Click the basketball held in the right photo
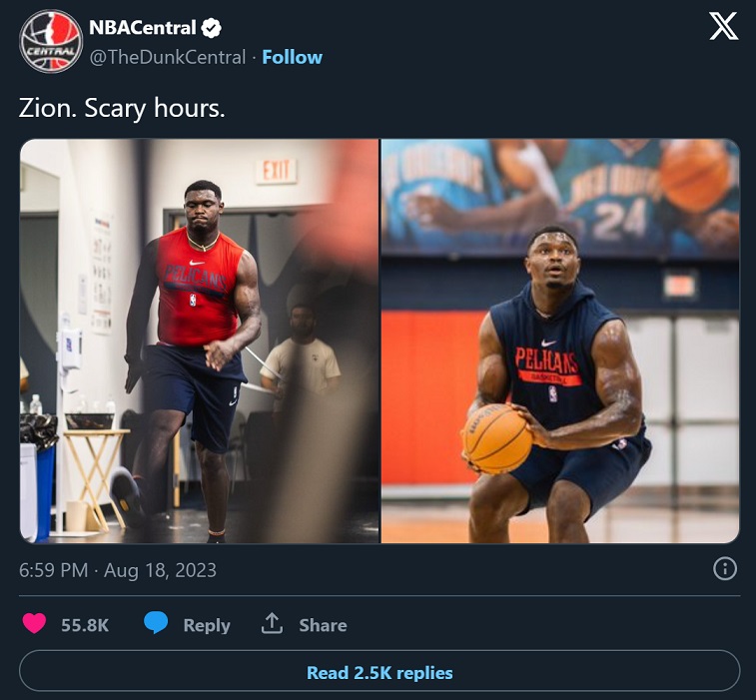The image size is (756, 700). coord(496,437)
